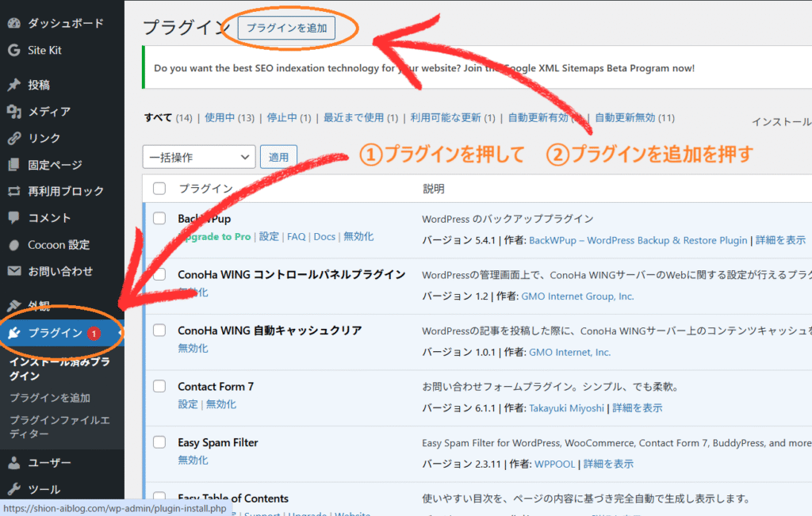Click the Site Kit G icon
This screenshot has height=516, width=812.
point(14,50)
